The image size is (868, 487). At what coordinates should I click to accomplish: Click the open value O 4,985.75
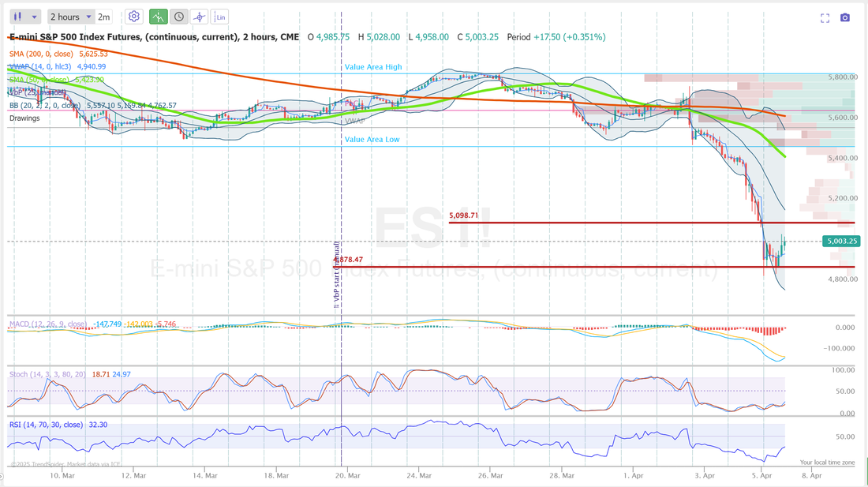click(x=328, y=37)
